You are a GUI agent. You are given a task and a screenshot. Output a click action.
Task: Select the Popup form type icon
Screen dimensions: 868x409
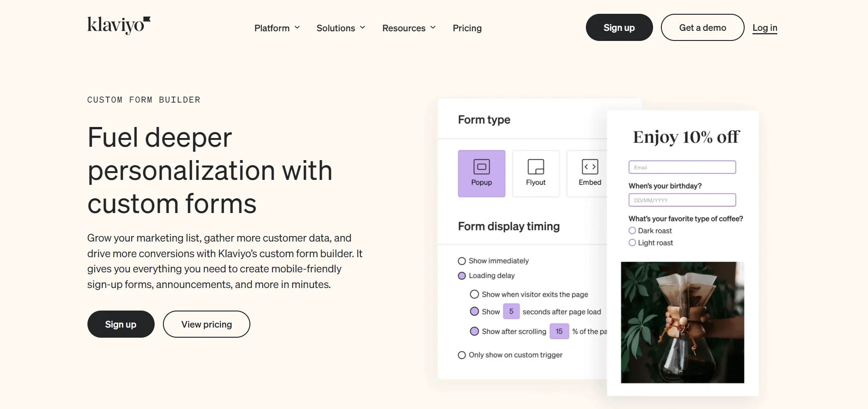point(481,173)
